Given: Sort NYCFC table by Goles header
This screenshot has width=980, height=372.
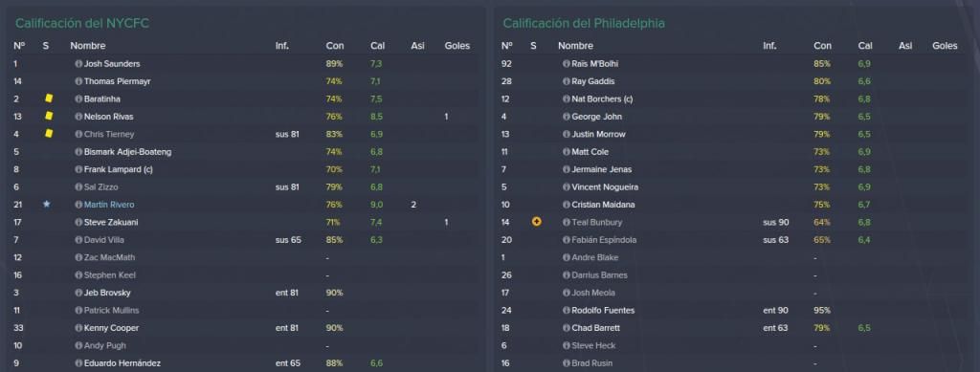Looking at the screenshot, I should pyautogui.click(x=457, y=46).
